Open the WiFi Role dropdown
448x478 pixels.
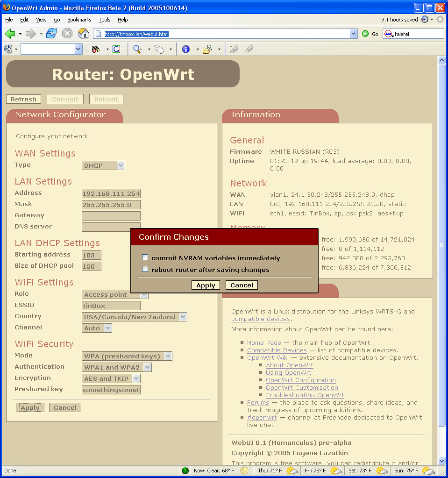tap(115, 294)
